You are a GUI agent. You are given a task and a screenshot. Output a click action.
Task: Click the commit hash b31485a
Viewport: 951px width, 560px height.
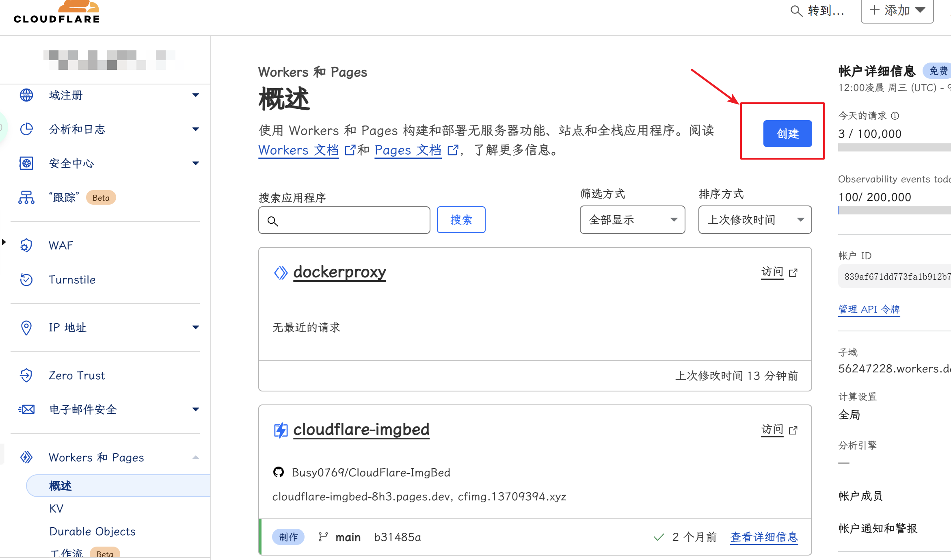point(397,537)
